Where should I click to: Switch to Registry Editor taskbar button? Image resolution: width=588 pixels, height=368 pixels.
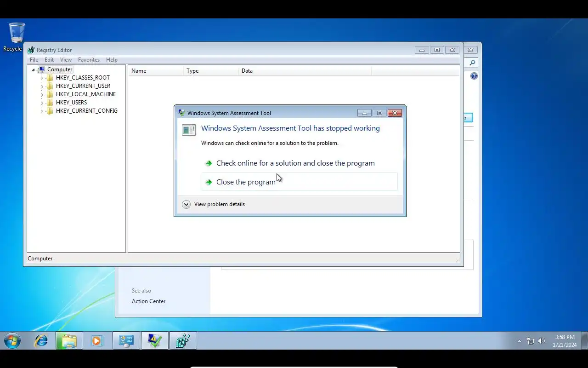183,341
